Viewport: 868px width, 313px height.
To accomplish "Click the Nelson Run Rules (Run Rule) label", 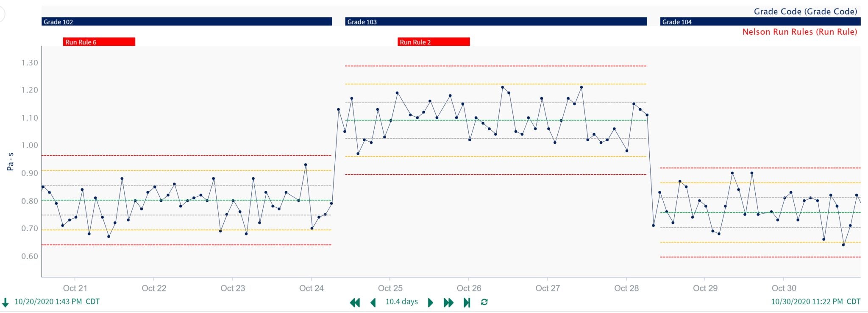I will click(800, 32).
